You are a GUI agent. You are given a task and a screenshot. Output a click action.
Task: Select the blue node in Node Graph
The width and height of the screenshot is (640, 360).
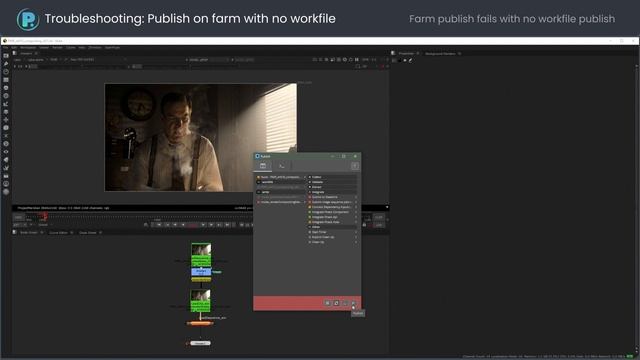pyautogui.click(x=201, y=271)
